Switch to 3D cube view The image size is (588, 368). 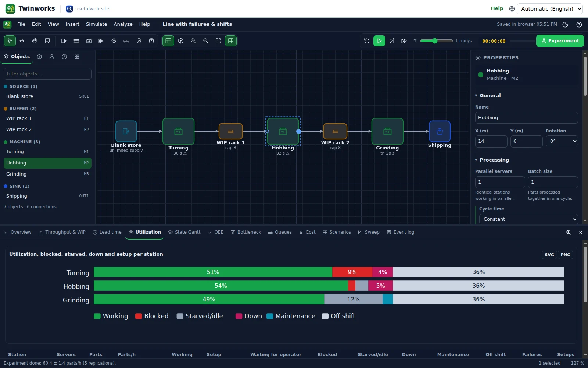(x=181, y=41)
